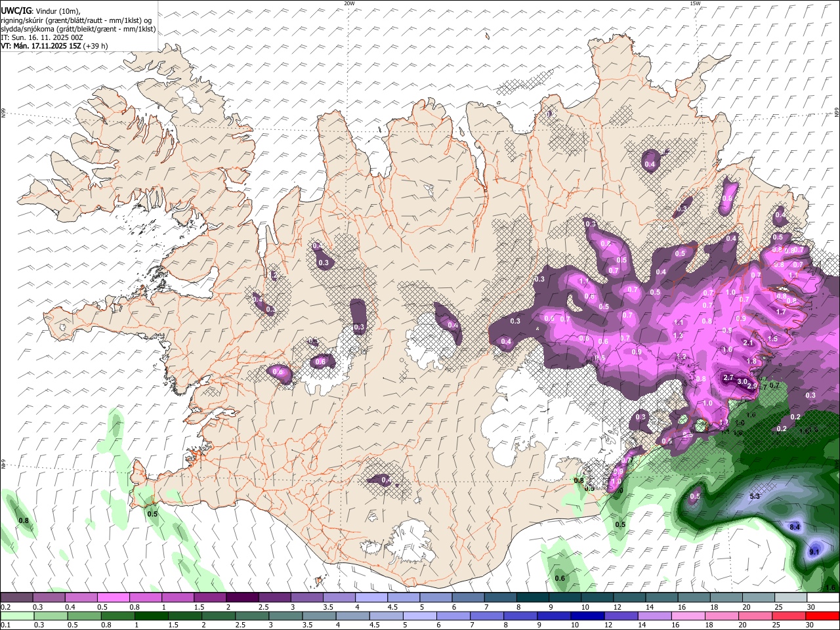Screen dimensions: 840x630
Task: Select the upper legend swatch between 0.3 and 0.4
Action: [x=49, y=597]
